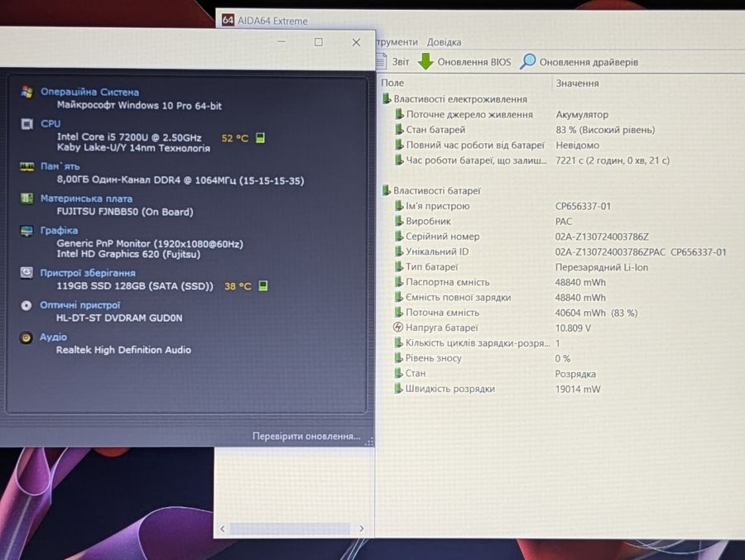745x560 pixels.
Task: Click the green arrow Оновлення BIOS icon
Action: click(425, 61)
